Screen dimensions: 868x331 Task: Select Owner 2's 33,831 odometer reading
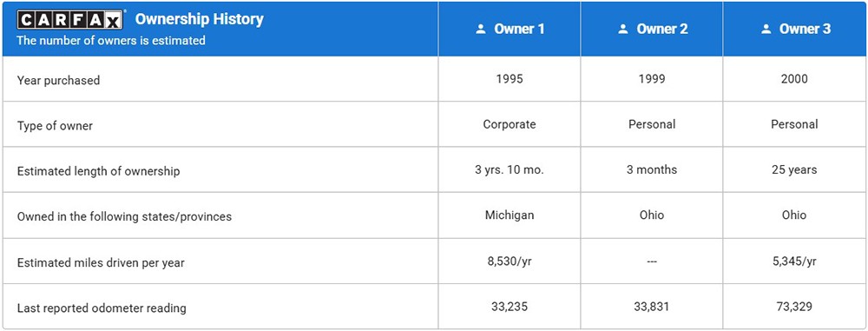pos(652,306)
